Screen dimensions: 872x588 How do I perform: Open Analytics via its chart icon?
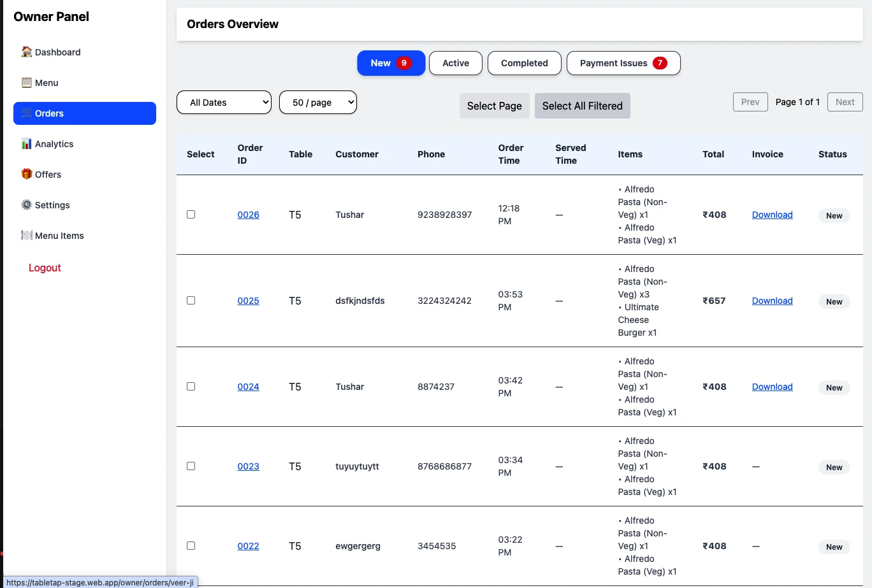(x=26, y=143)
